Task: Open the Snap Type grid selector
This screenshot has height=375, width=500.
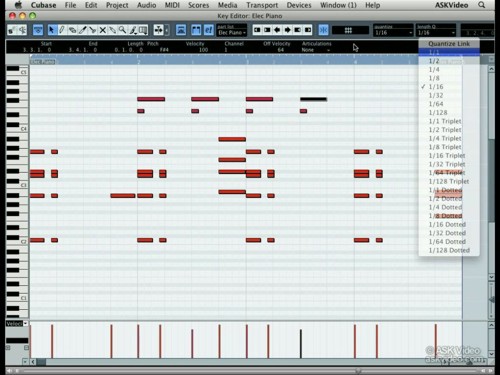Action: 350,31
